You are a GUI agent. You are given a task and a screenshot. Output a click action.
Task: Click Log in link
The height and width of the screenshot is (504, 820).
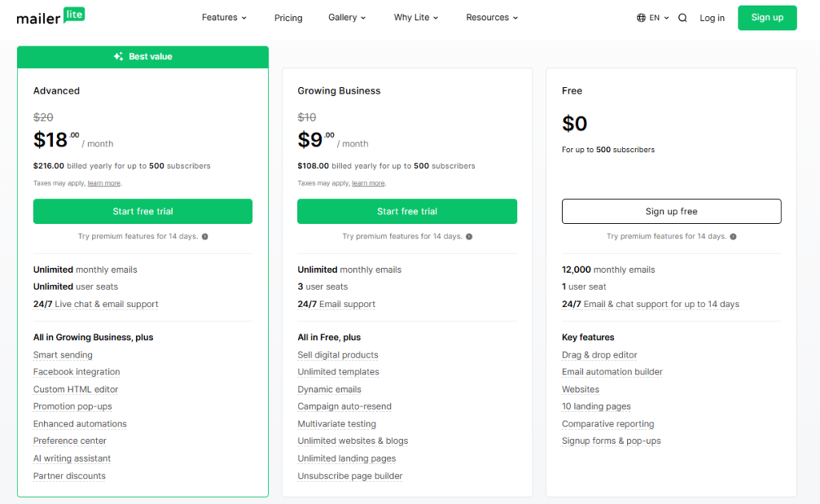tap(712, 18)
